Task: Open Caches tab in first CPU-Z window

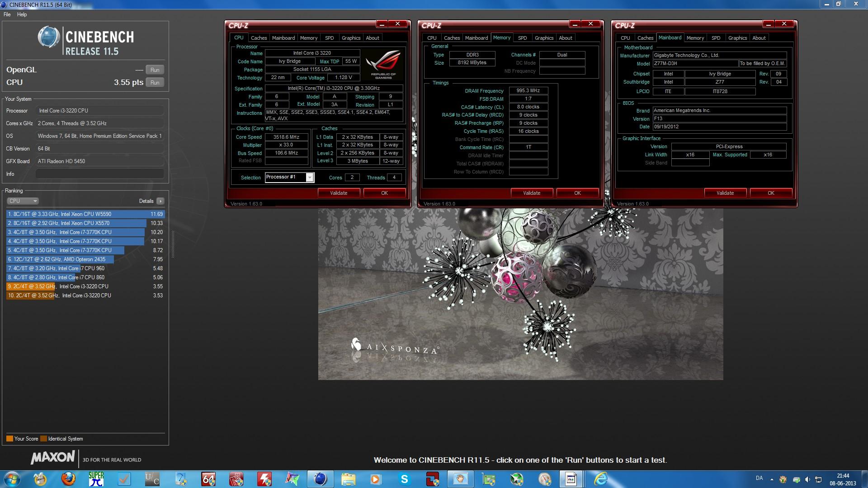Action: pos(259,38)
